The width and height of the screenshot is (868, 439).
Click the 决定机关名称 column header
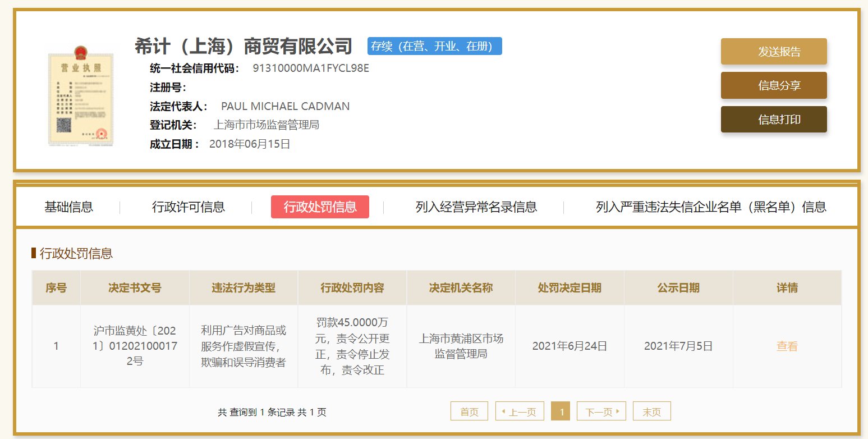coord(461,288)
